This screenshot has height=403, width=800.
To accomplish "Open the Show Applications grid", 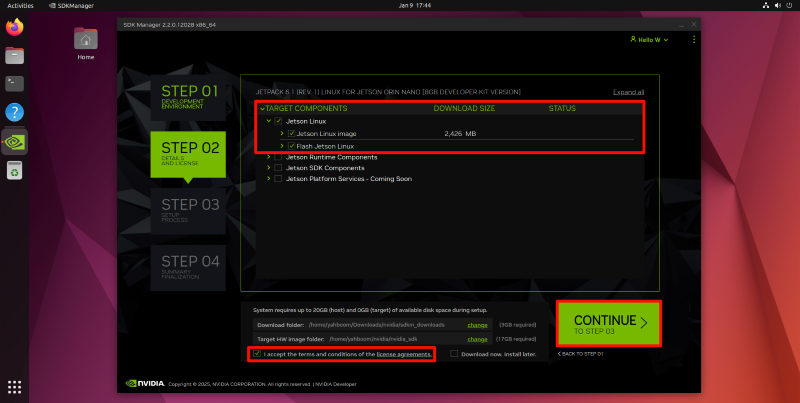I will tap(15, 386).
